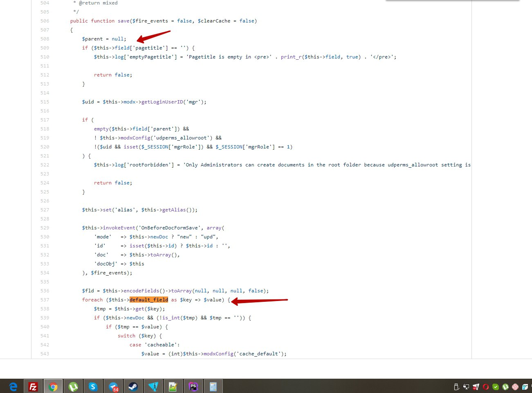Click line number 527

coord(45,210)
